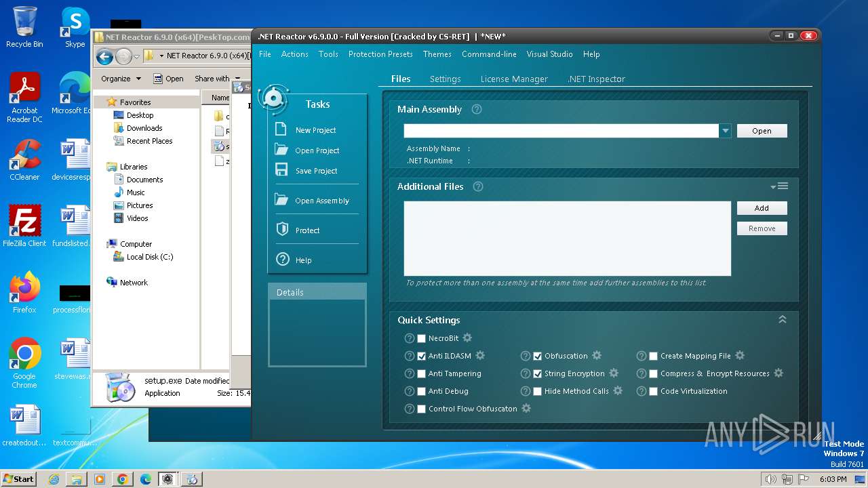The width and height of the screenshot is (868, 488).
Task: Collapse the Quick Settings section
Action: (782, 319)
